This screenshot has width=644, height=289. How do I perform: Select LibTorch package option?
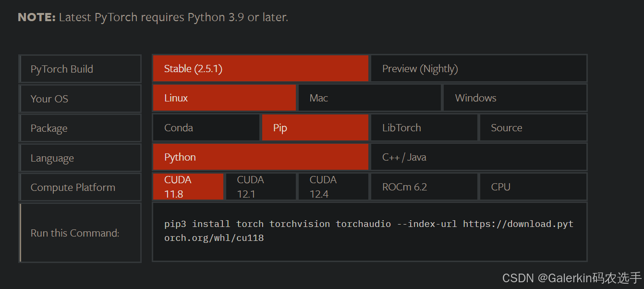click(x=424, y=127)
